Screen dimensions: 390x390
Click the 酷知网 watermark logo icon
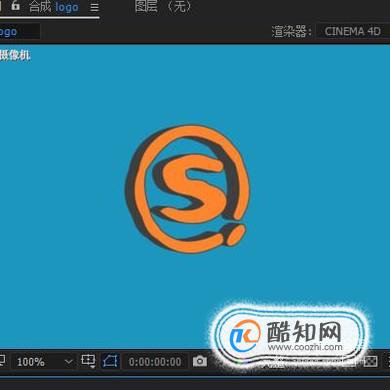[x=245, y=335]
